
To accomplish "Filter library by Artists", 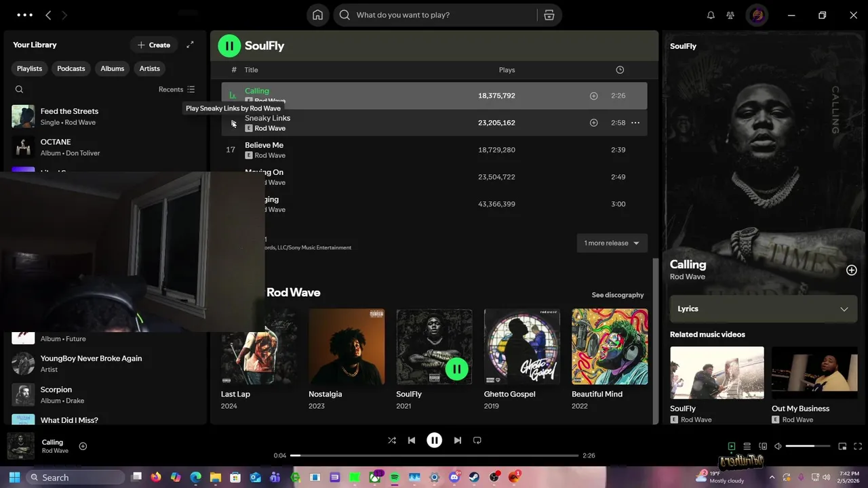I will [x=150, y=68].
